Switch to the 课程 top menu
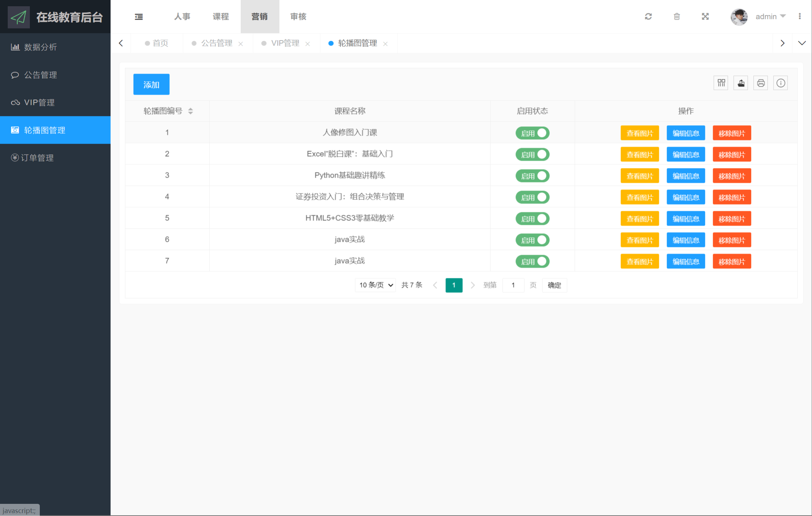The width and height of the screenshot is (812, 516). [221, 17]
